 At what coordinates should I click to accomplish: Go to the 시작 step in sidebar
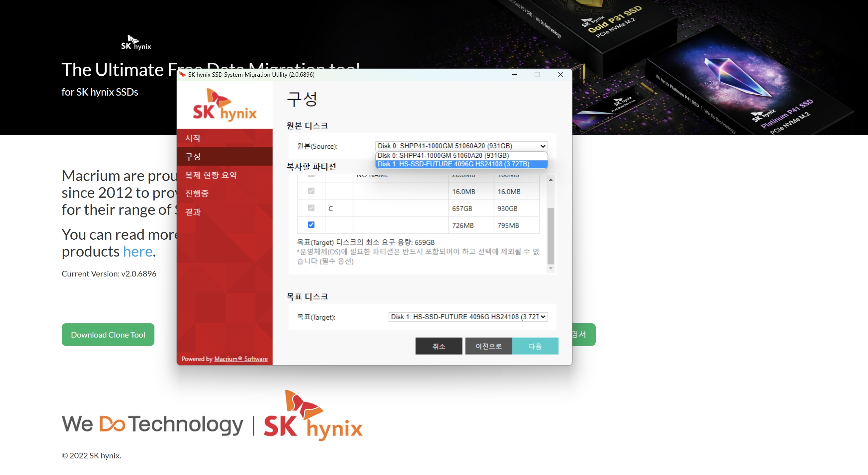pos(193,138)
